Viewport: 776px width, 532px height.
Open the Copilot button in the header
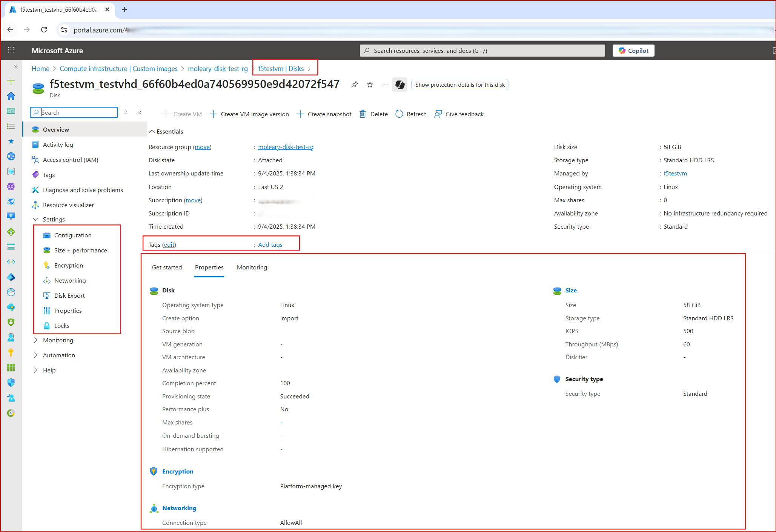[x=633, y=51]
